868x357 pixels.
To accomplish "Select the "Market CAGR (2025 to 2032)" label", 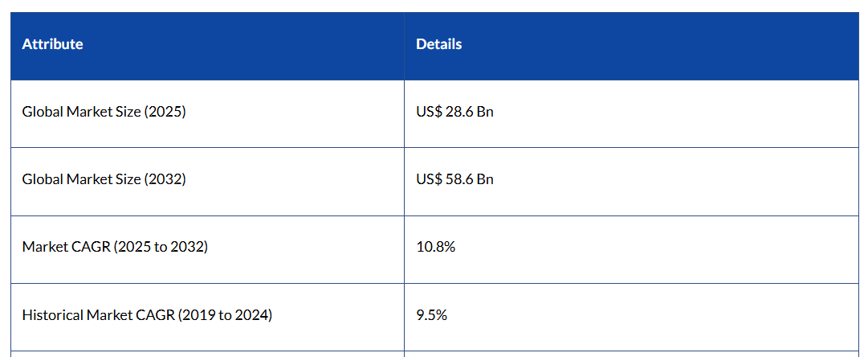I will pos(115,247).
